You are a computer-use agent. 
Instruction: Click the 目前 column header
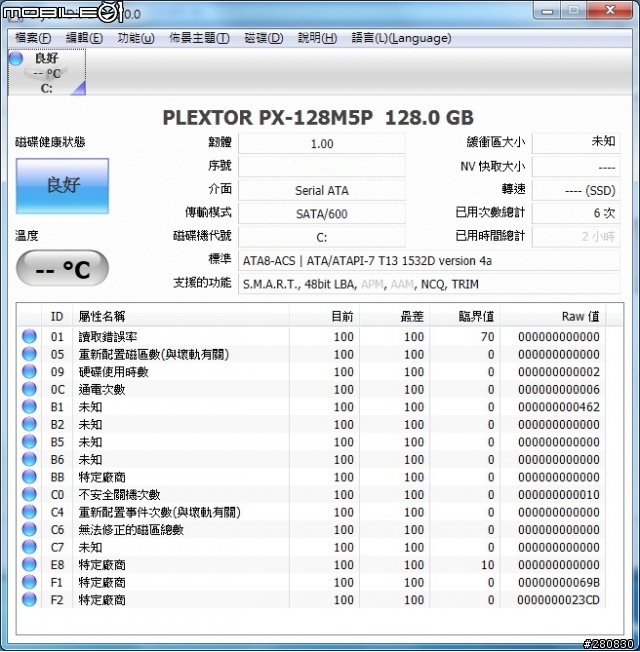coord(324,316)
